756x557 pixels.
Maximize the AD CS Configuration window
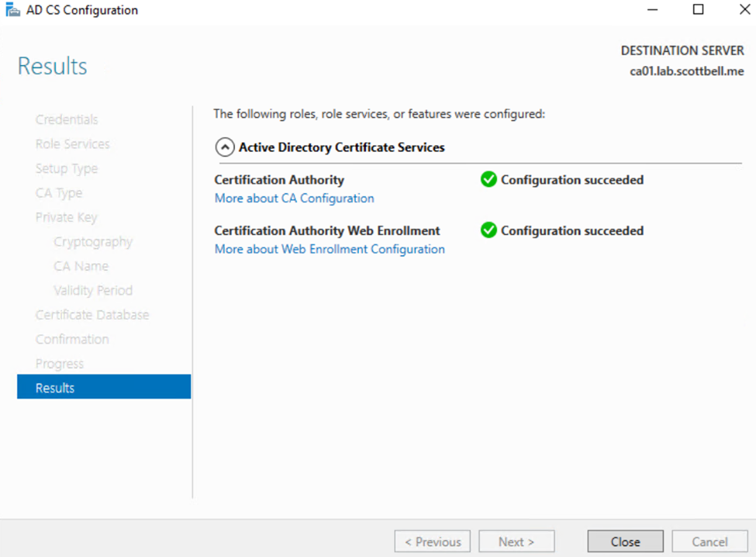(x=698, y=10)
